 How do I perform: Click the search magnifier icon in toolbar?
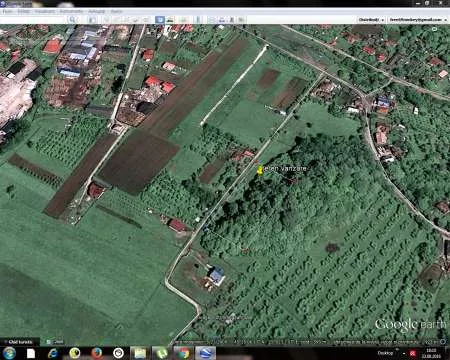(x=72, y=20)
